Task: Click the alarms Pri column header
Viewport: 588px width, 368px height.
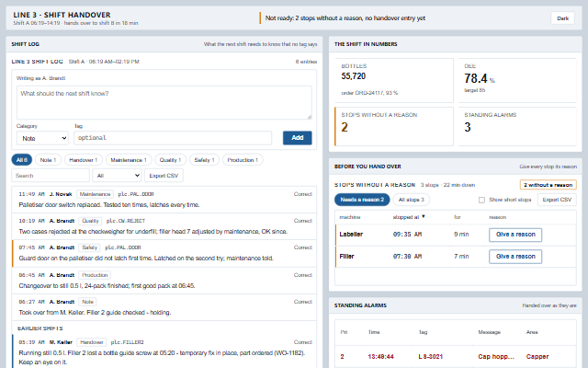Action: click(x=344, y=332)
